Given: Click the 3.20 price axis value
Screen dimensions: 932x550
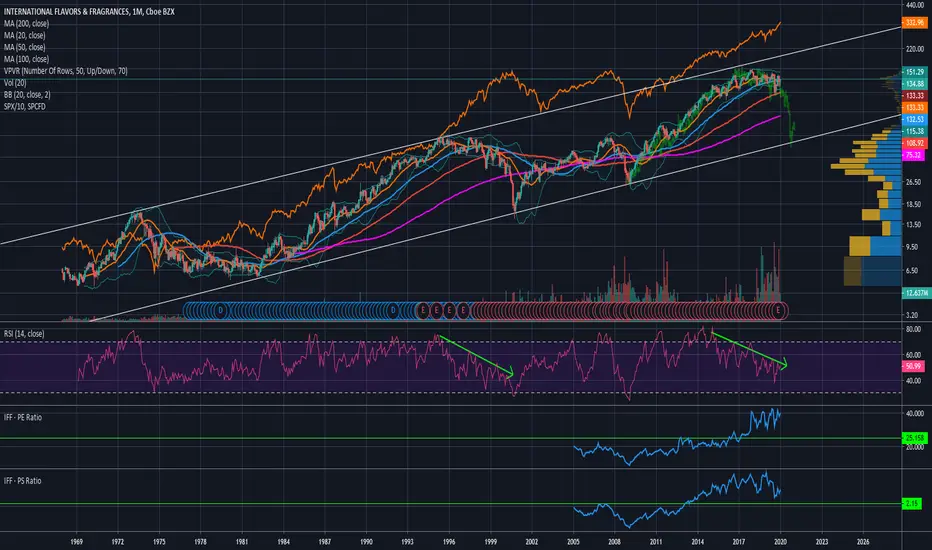Looking at the screenshot, I should coord(912,315).
